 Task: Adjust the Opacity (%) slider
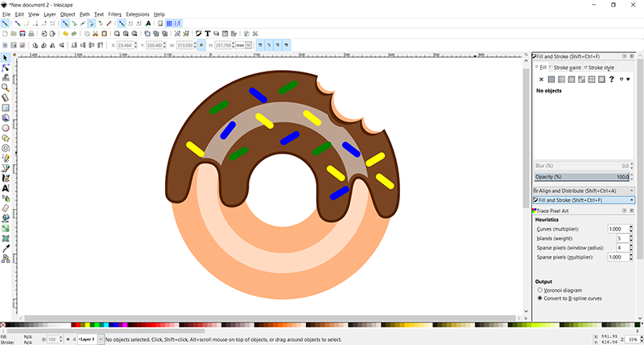click(581, 177)
